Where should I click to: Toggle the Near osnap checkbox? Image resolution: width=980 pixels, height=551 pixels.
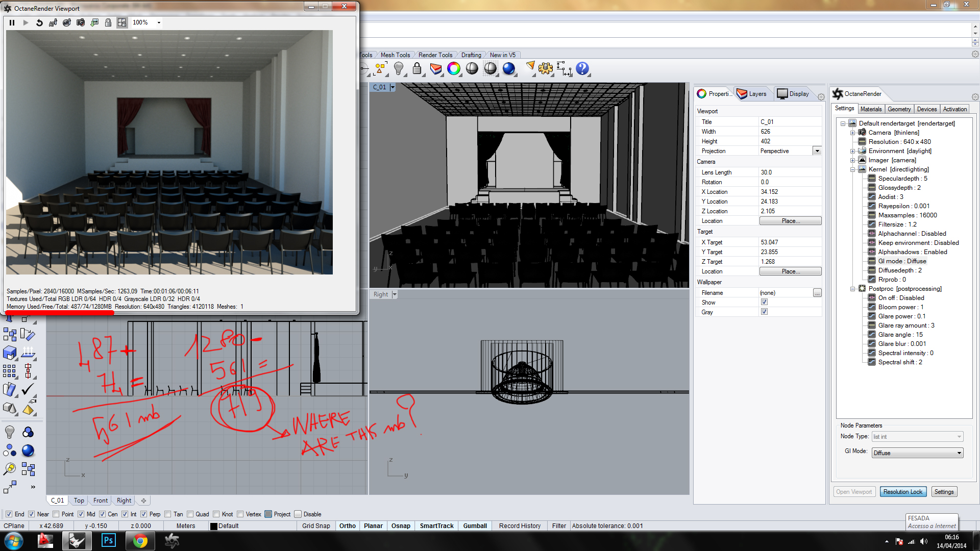[x=32, y=514]
